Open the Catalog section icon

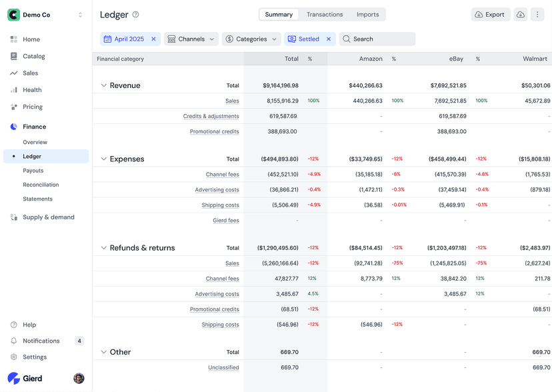click(14, 56)
